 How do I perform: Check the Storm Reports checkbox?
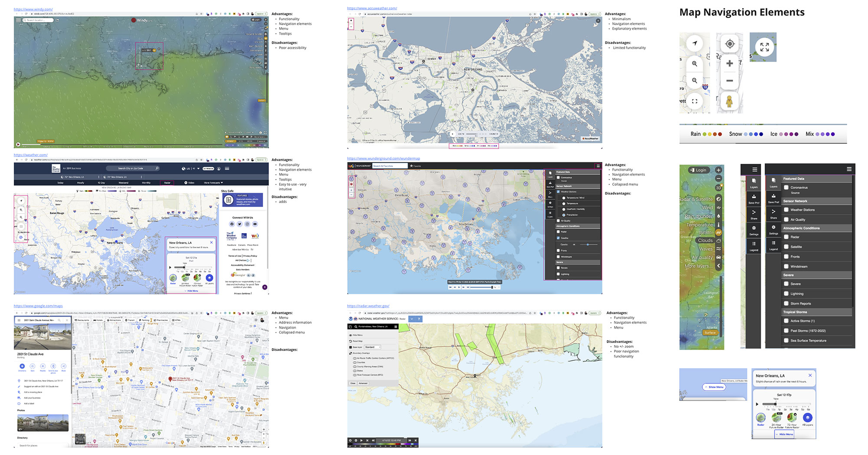[786, 303]
